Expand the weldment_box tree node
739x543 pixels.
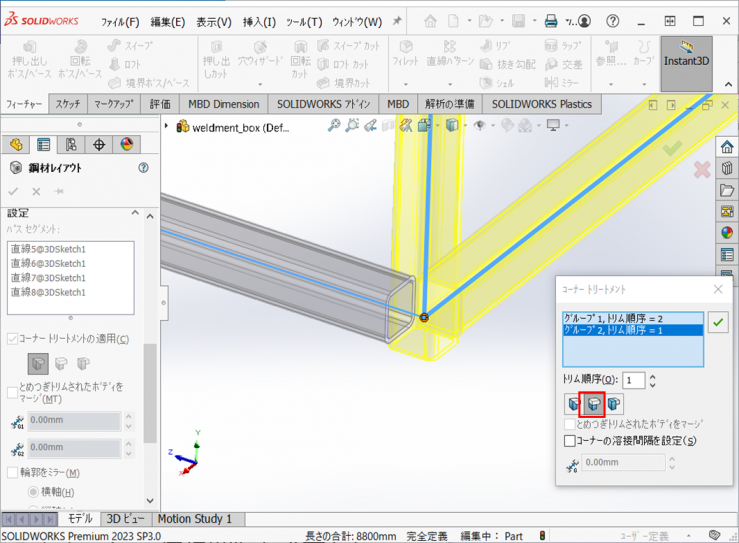[167, 126]
